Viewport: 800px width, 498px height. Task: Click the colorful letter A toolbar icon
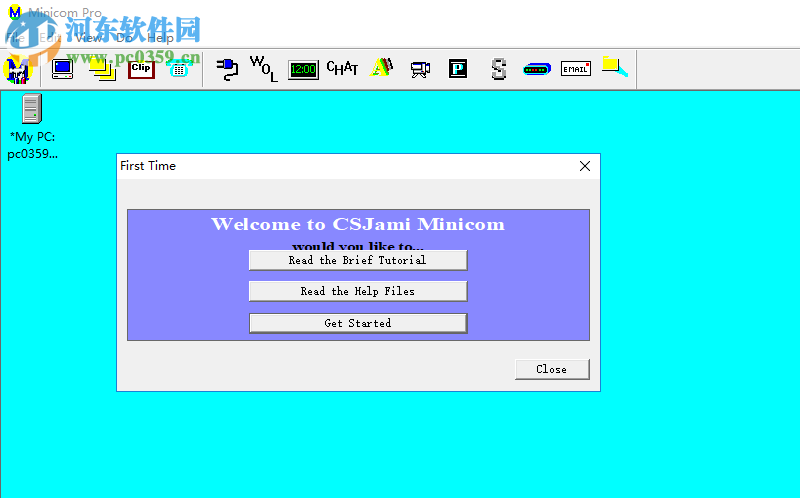[382, 68]
